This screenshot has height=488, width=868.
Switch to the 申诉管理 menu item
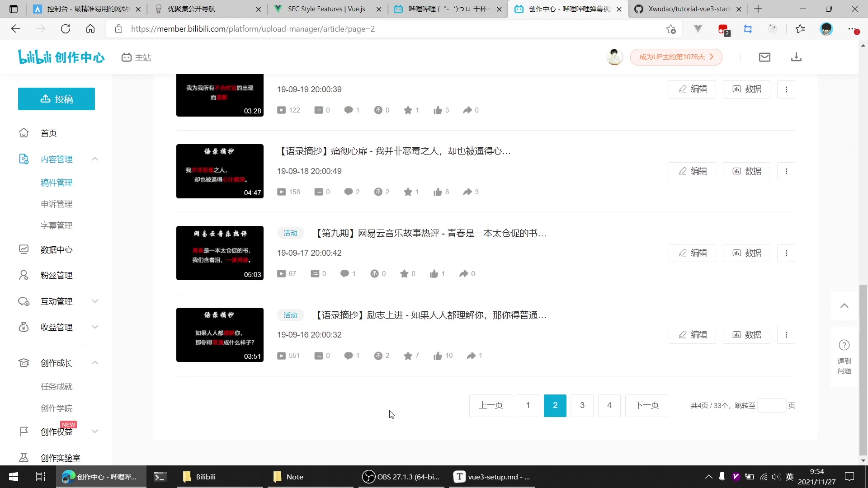(x=57, y=204)
